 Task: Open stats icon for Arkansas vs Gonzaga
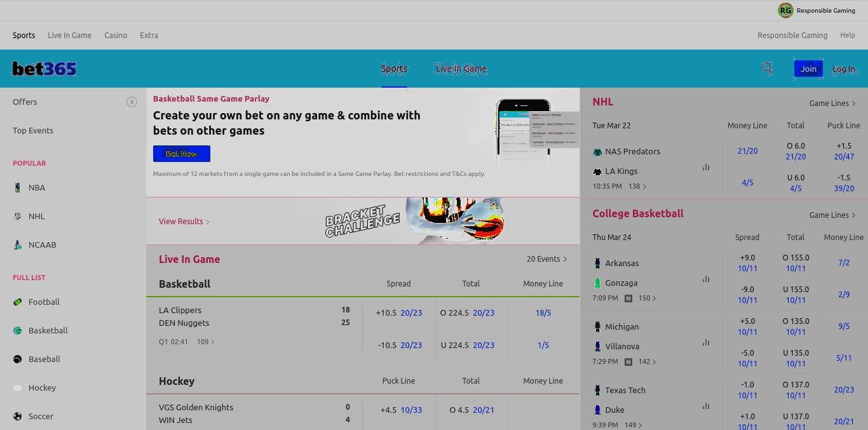(706, 279)
